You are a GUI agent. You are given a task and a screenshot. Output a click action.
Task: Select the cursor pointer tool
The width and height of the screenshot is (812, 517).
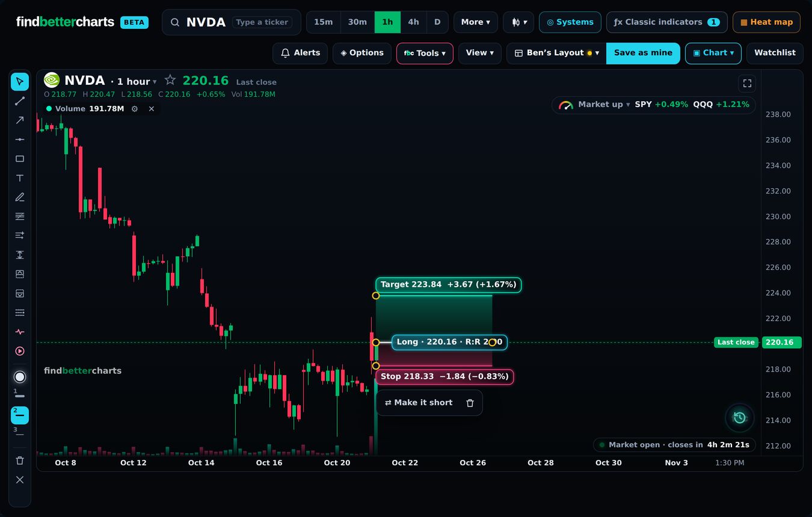[x=20, y=82]
